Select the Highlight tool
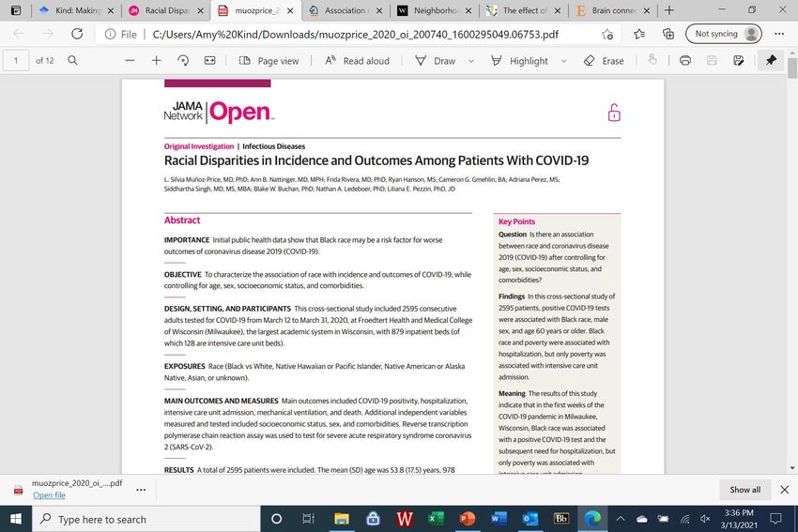 (519, 61)
